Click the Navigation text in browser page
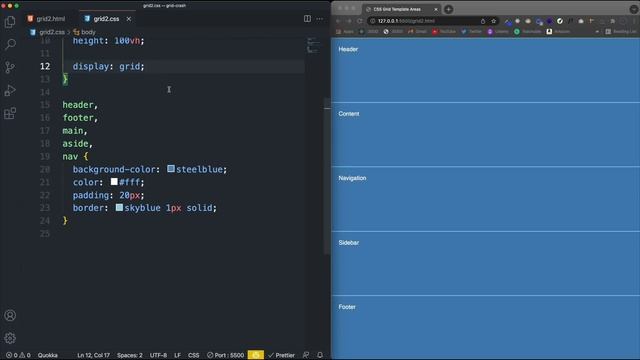This screenshot has height=360, width=640. (x=352, y=178)
